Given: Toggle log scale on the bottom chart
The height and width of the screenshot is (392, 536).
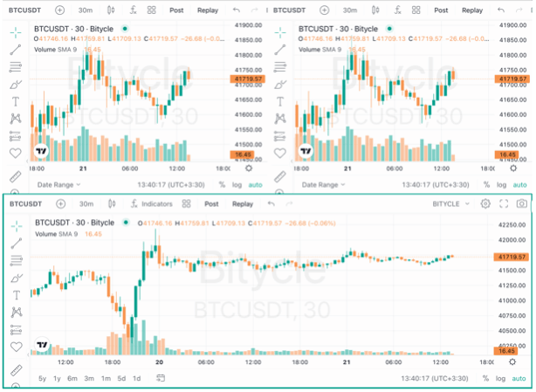Looking at the screenshot, I should coord(498,378).
